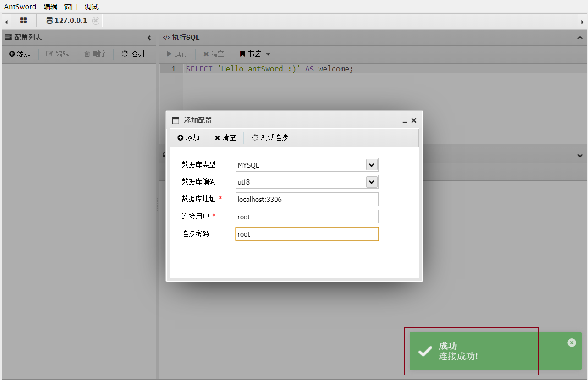Click the tab bar left scroll arrow

[6, 21]
